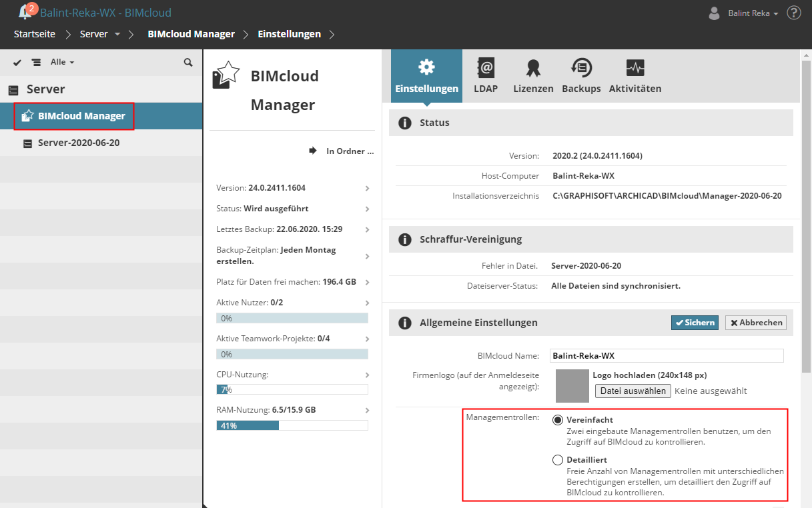The width and height of the screenshot is (812, 508).
Task: Click Fehler in Datei value Server-2020-06-20
Action: pyautogui.click(x=586, y=266)
